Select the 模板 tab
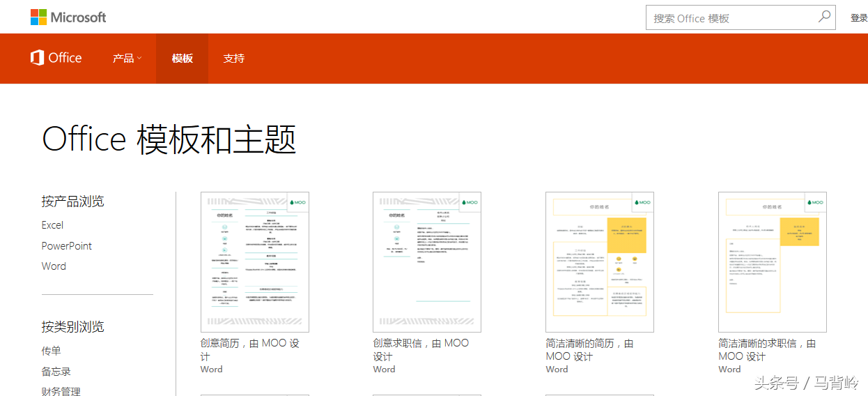The image size is (868, 396). click(183, 59)
